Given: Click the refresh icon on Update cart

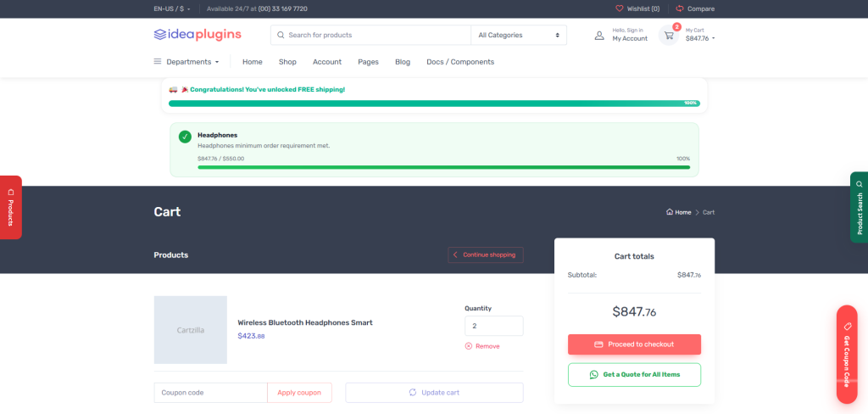Looking at the screenshot, I should pos(413,393).
